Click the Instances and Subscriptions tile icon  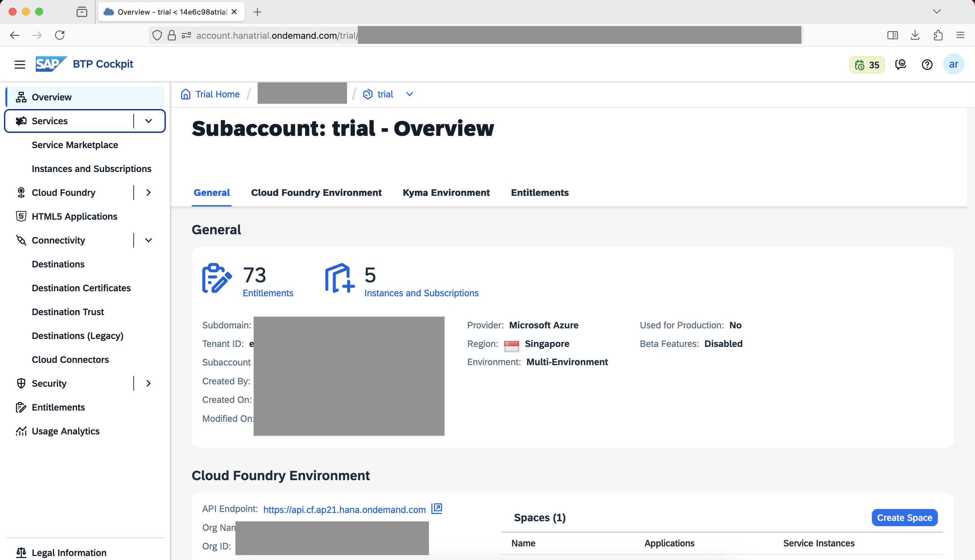tap(340, 278)
